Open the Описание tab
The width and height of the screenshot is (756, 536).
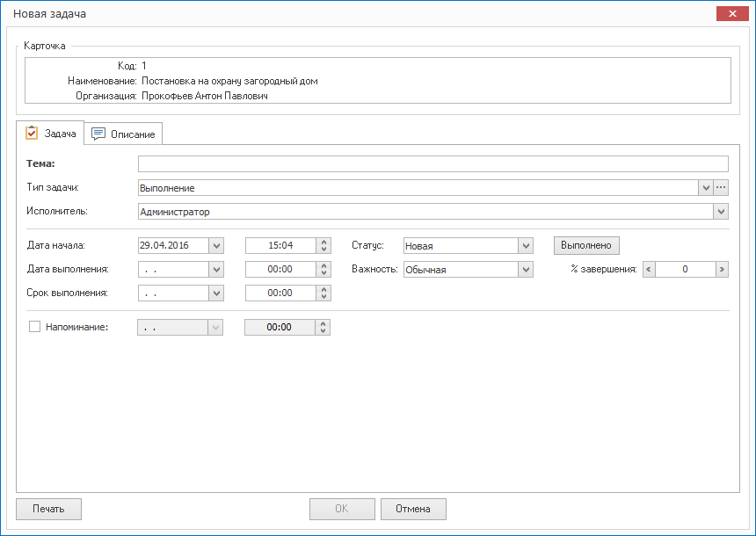pyautogui.click(x=123, y=134)
